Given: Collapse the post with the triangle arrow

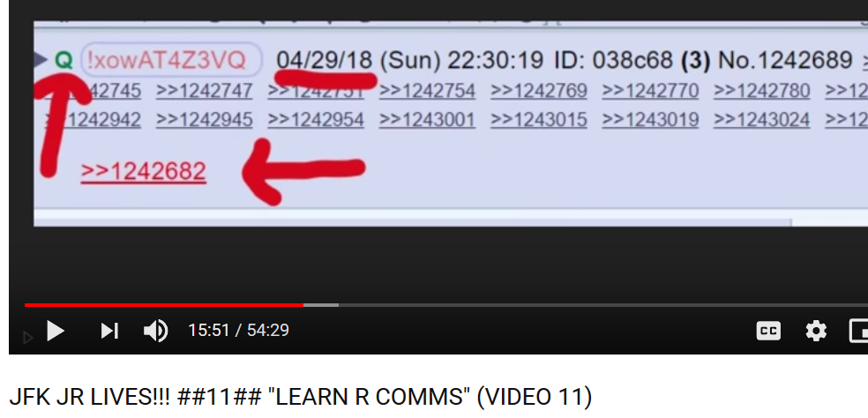Looking at the screenshot, I should point(41,59).
